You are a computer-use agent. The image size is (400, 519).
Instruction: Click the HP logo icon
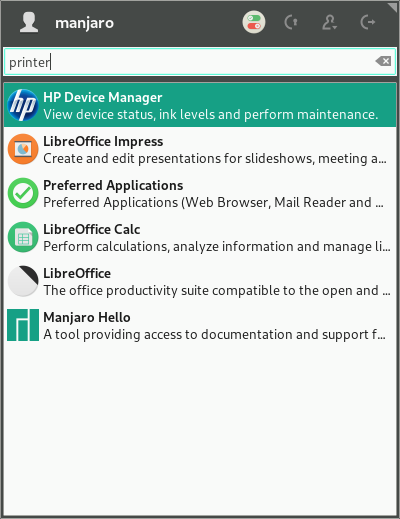point(23,105)
